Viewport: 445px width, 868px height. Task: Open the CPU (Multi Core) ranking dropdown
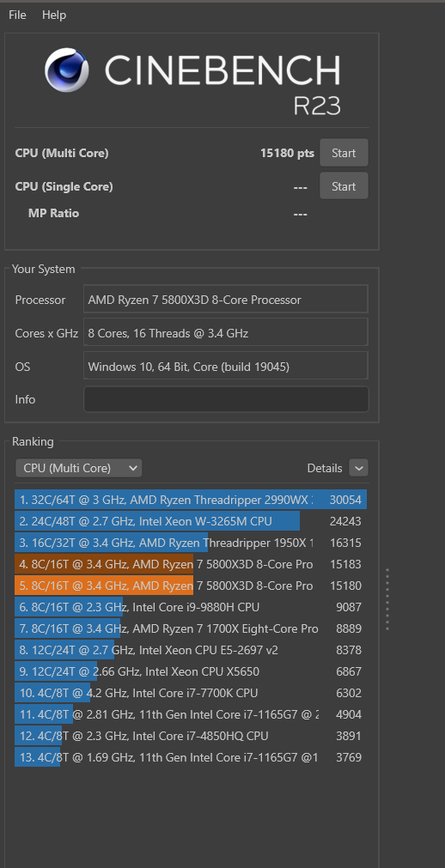coord(79,468)
